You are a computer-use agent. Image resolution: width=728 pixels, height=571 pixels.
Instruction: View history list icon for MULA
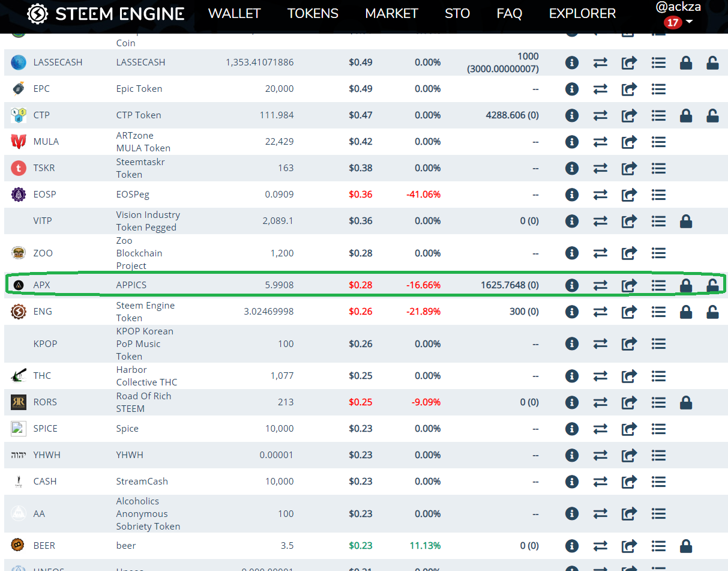[x=658, y=142]
